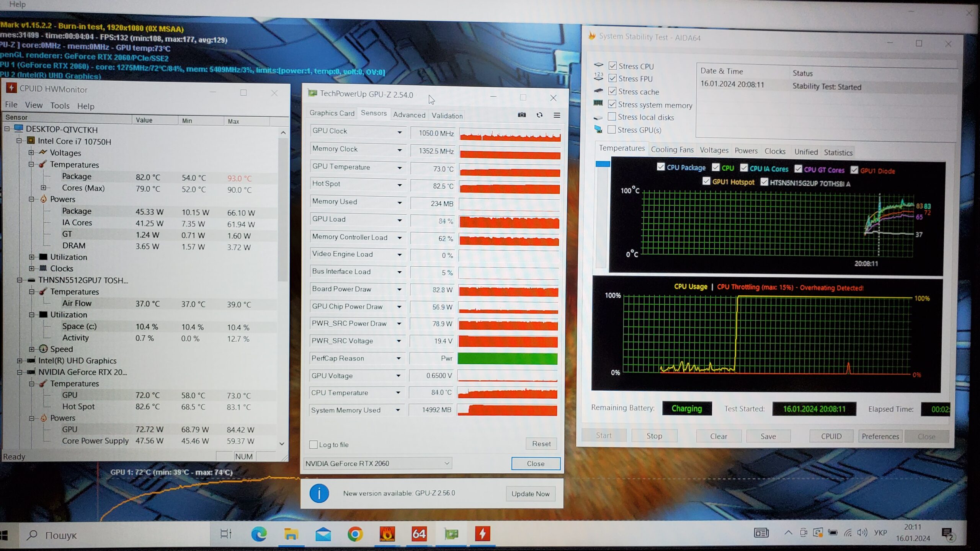Click Update Now button
The image size is (980, 551).
[530, 494]
